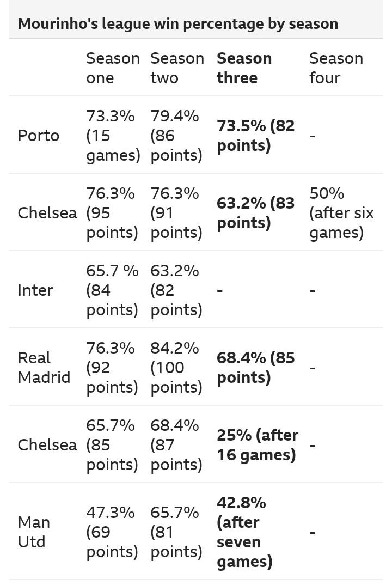This screenshot has width=392, height=585.
Task: Select the Man Utd row label
Action: coord(34,532)
